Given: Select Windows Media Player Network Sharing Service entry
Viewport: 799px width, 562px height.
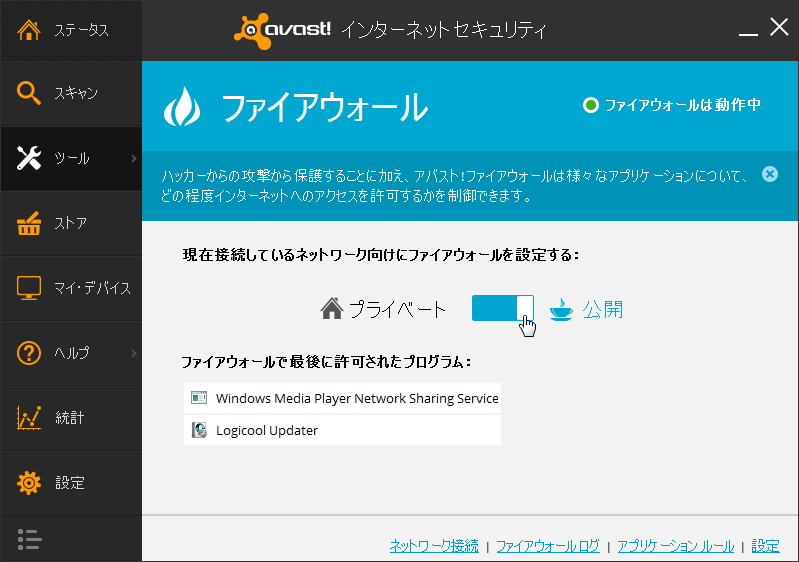Looking at the screenshot, I should tap(356, 398).
